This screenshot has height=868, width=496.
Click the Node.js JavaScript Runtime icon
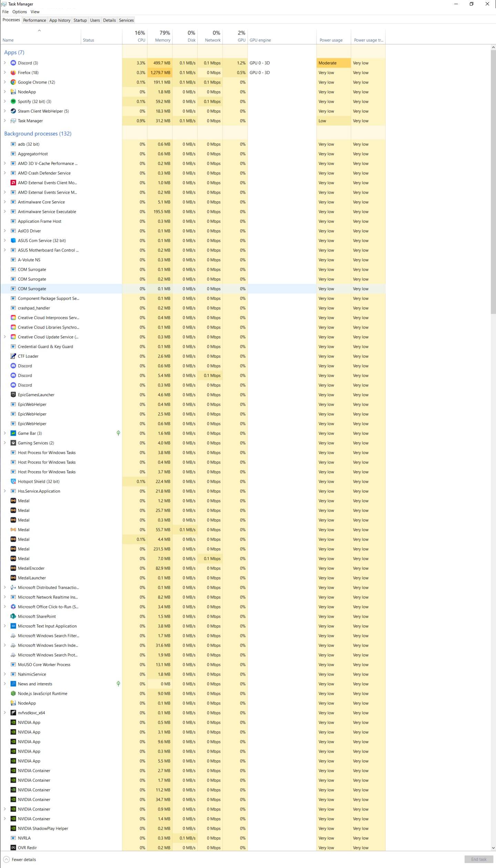13,694
